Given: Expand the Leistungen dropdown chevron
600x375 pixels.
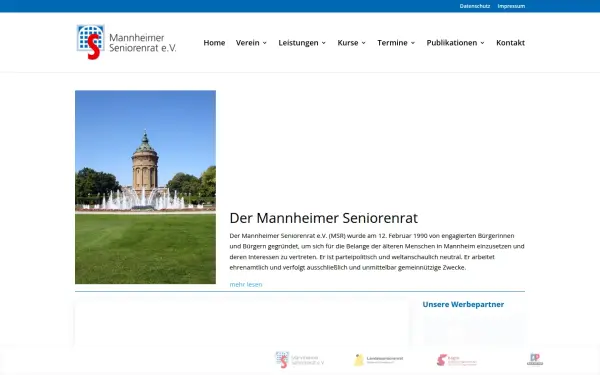Looking at the screenshot, I should point(324,43).
